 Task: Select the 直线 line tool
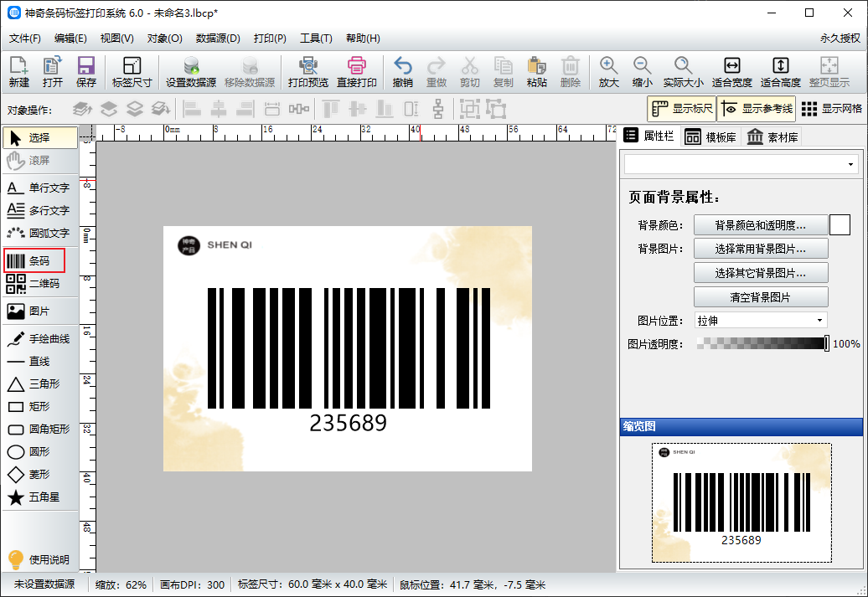coord(40,362)
